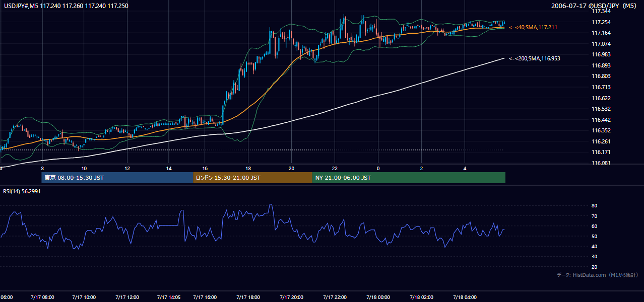
Task: Click hour label 16 under price chart
Action: 205,168
